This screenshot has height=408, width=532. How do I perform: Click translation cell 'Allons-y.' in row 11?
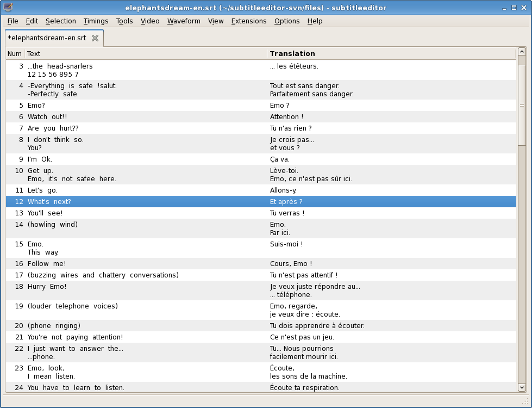tap(283, 190)
